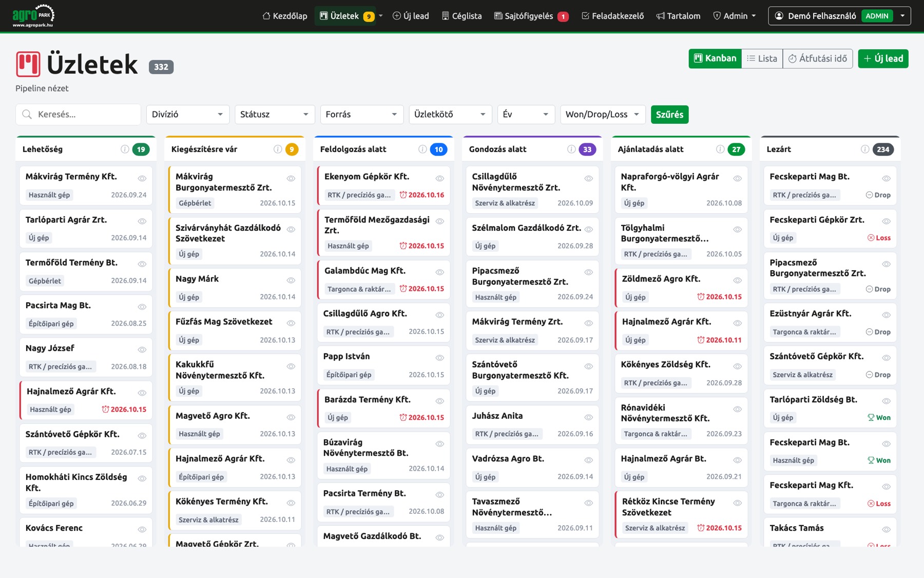Click the red Sajtófigyelés notification badge

(x=563, y=16)
